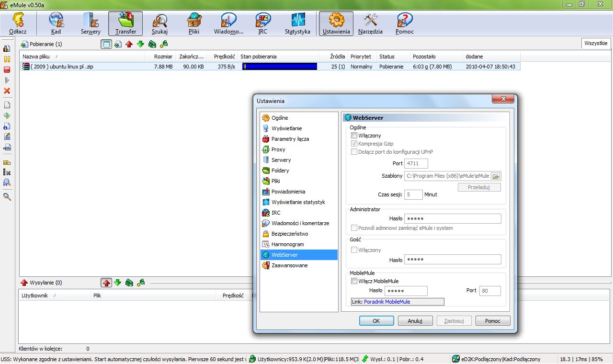Check Pozwól adminowi zamknąć eMule i system
This screenshot has height=364, width=613.
pos(354,228)
